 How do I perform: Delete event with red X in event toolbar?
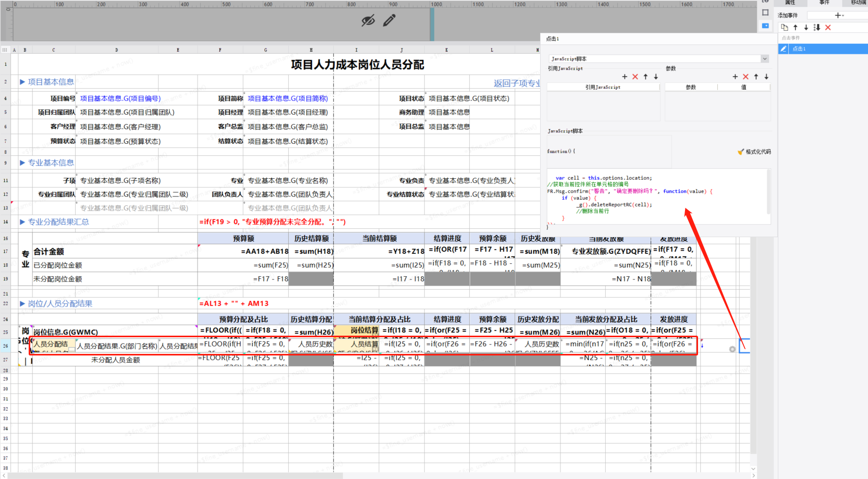pos(828,28)
